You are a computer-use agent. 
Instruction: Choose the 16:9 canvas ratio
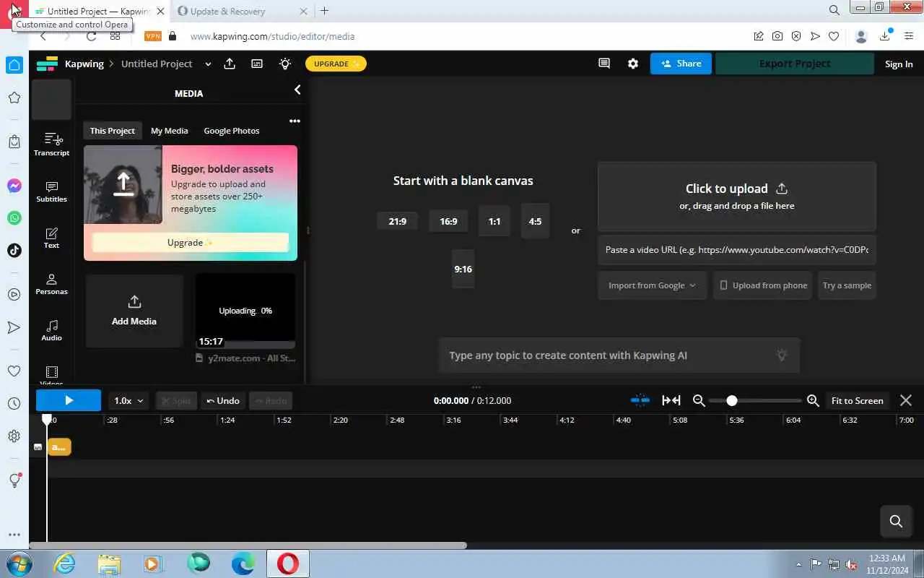click(x=448, y=221)
